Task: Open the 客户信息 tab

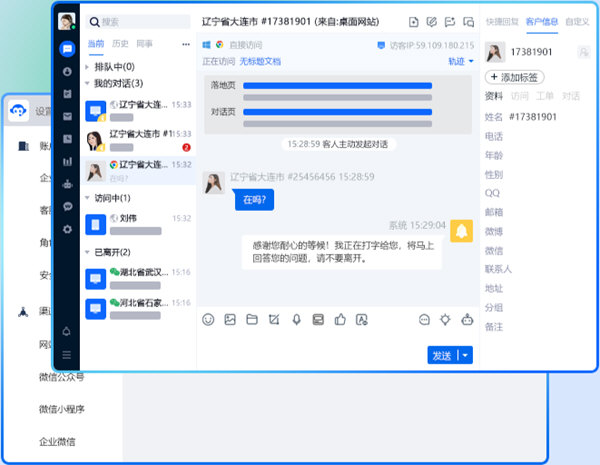Action: [542, 22]
